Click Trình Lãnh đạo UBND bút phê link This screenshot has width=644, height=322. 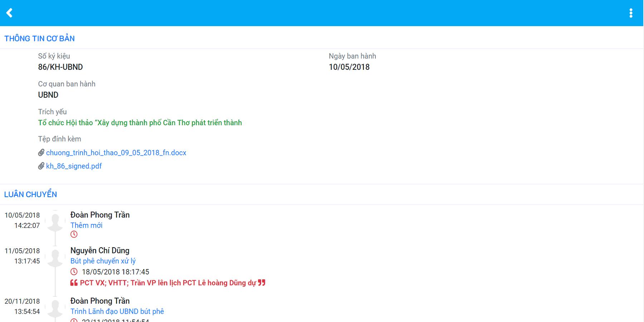pos(117,311)
